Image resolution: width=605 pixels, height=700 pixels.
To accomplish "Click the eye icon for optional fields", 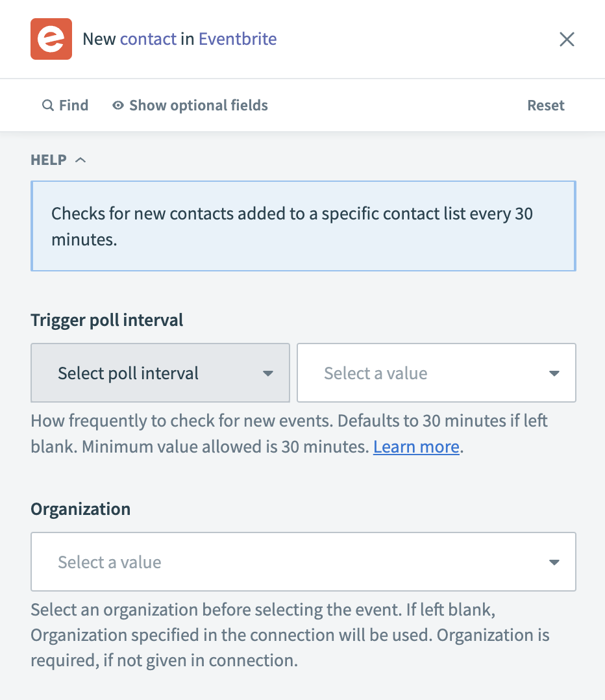I will click(x=118, y=105).
